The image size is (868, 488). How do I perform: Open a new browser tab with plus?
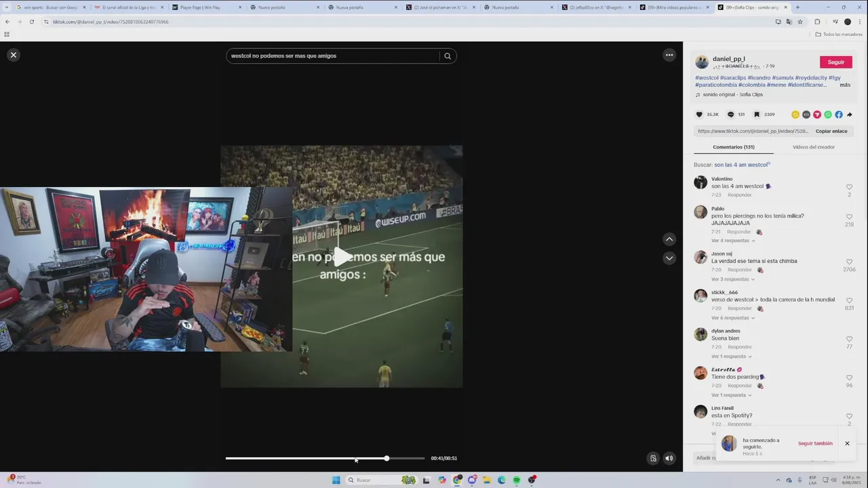point(797,7)
